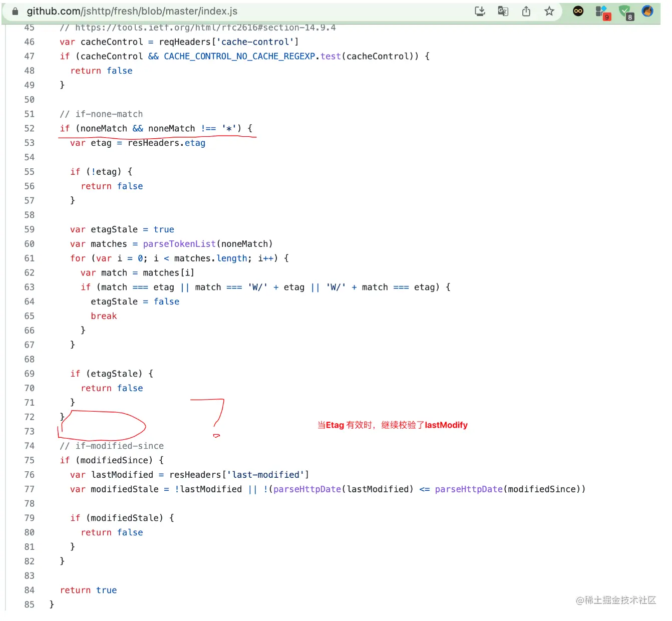The width and height of the screenshot is (672, 621).
Task: Click CACHE_CONTROL_NO_CACHE_REGEXP on line 47
Action: click(x=240, y=57)
